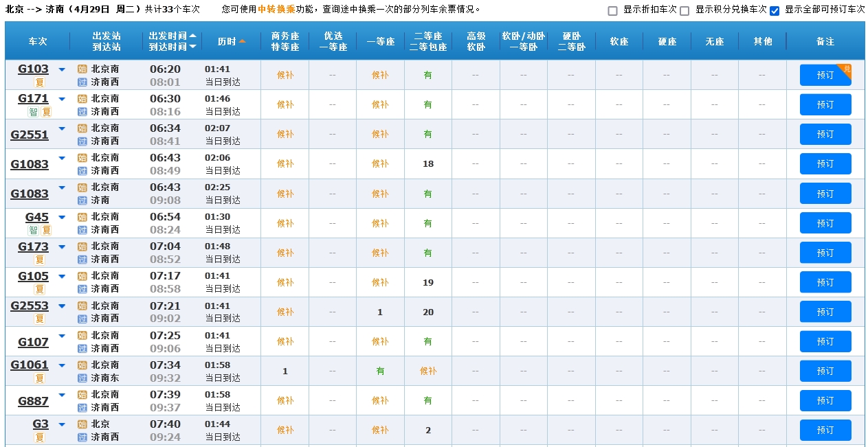Expand stop details arrow beside G103

[x=62, y=69]
